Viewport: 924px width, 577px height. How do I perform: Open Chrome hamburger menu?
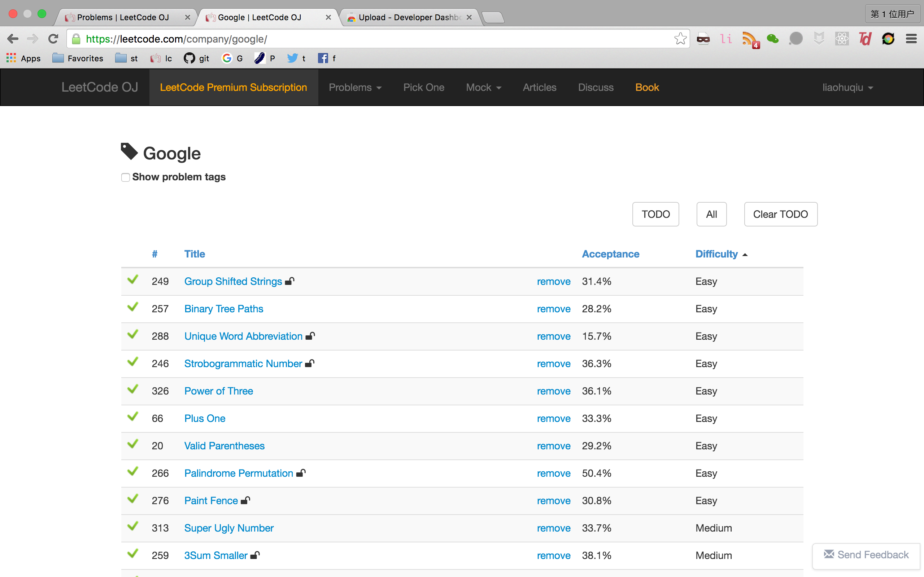coord(911,39)
